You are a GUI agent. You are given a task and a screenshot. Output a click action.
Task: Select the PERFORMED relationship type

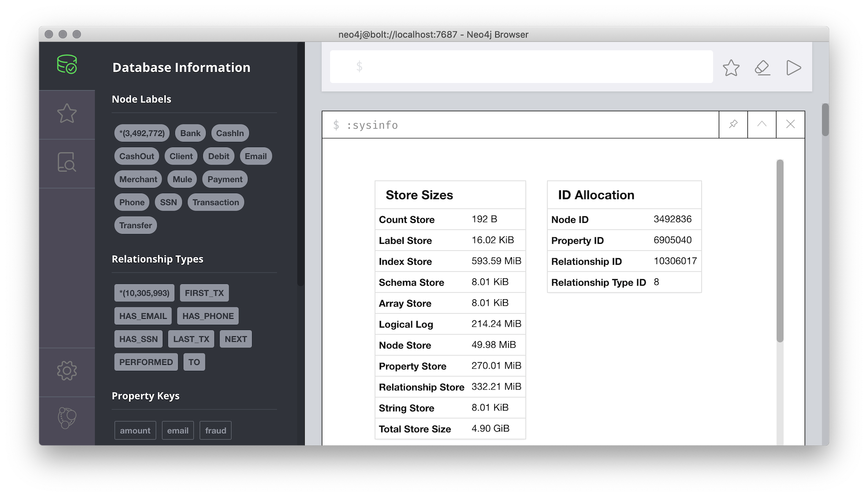146,362
